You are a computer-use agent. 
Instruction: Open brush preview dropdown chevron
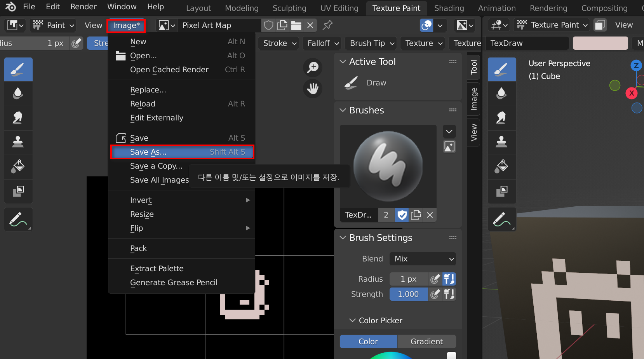pos(449,131)
